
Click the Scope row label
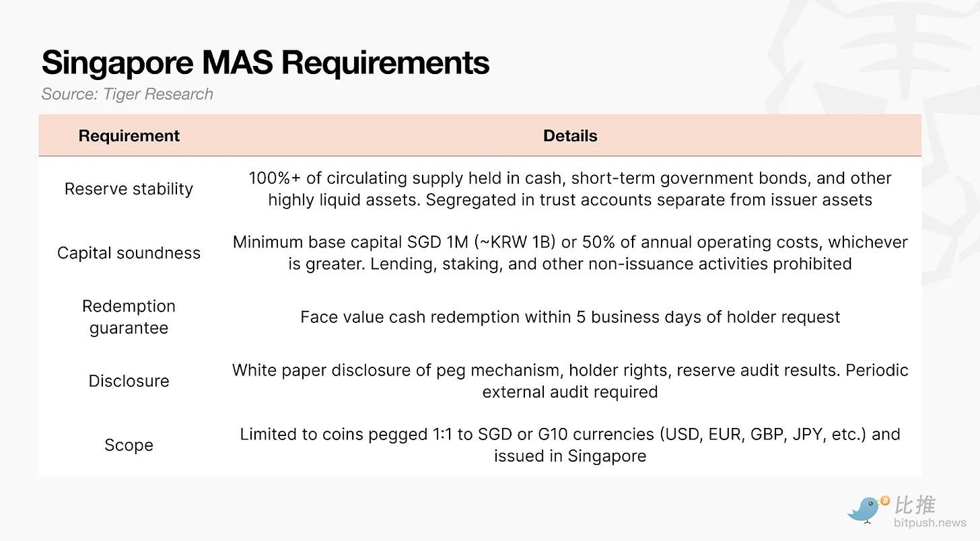(x=129, y=445)
